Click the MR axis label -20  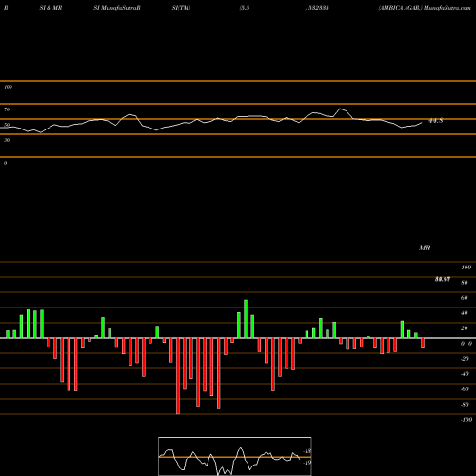point(465,359)
